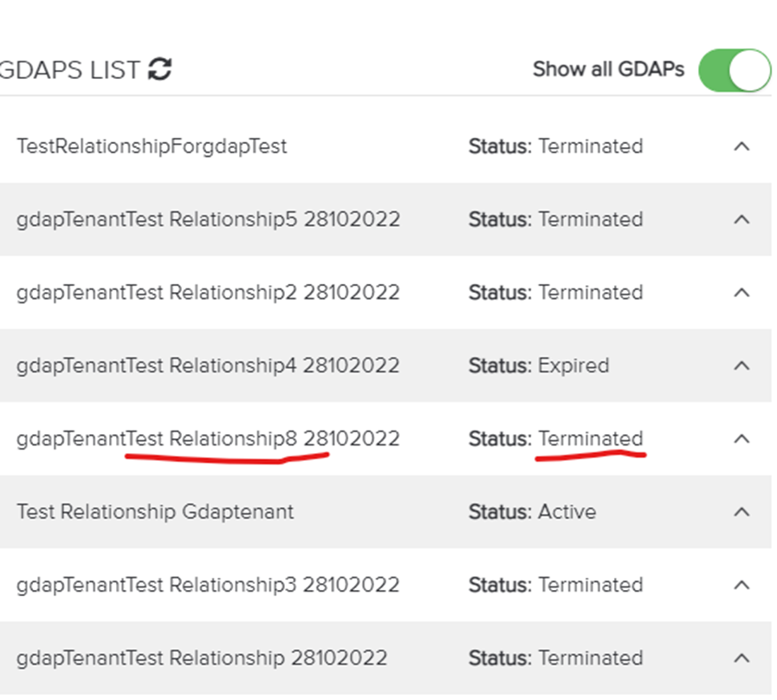This screenshot has height=700, width=777.
Task: Refresh the GDAPS LIST
Action: tap(161, 69)
